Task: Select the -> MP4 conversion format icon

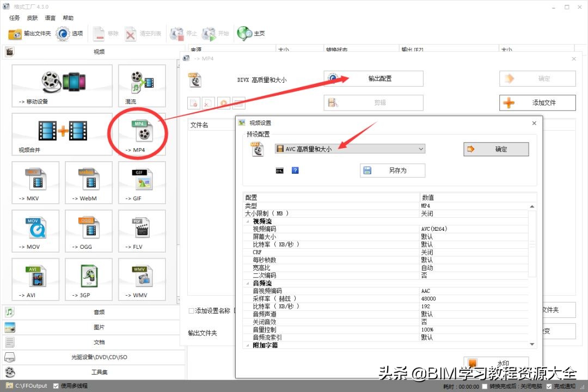Action: (x=142, y=133)
